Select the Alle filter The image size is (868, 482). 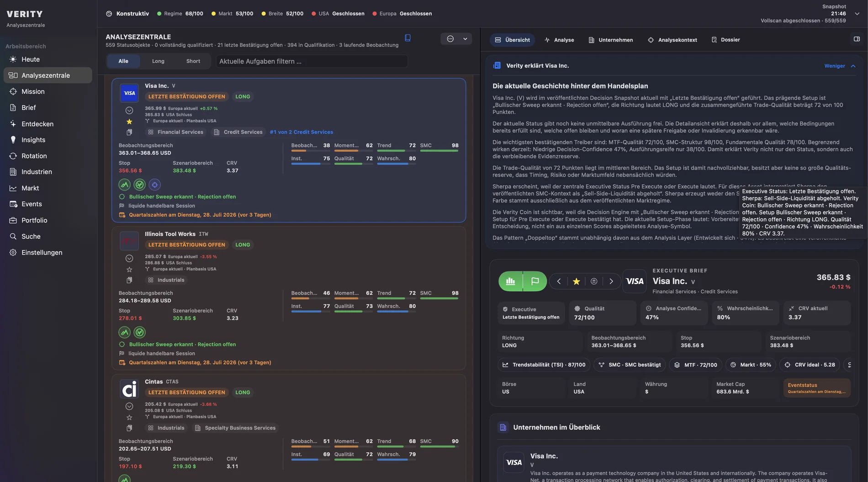[123, 61]
